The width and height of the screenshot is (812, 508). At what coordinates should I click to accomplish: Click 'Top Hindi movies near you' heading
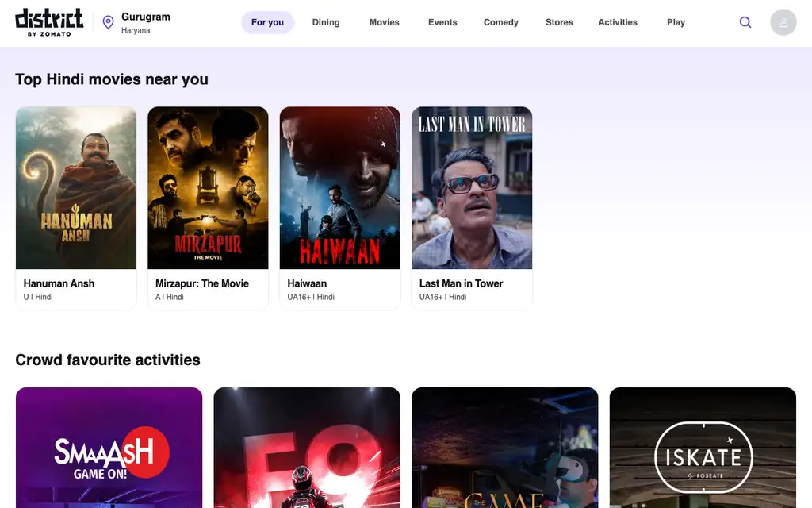[112, 79]
